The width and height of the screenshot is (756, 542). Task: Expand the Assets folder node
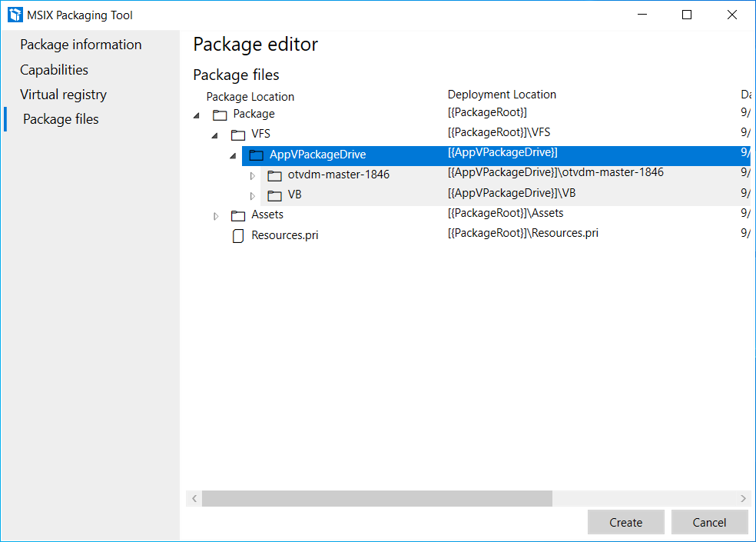[x=216, y=216]
